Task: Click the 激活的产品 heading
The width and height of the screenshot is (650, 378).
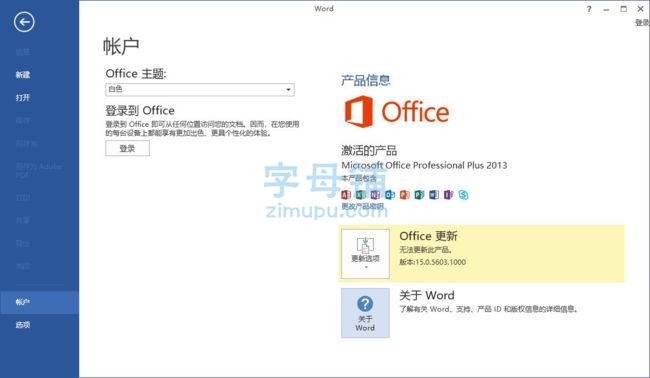Action: point(369,150)
